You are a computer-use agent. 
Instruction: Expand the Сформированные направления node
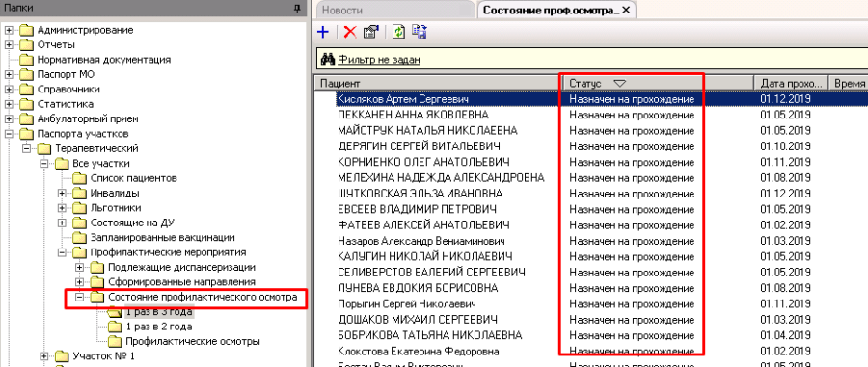(80, 282)
